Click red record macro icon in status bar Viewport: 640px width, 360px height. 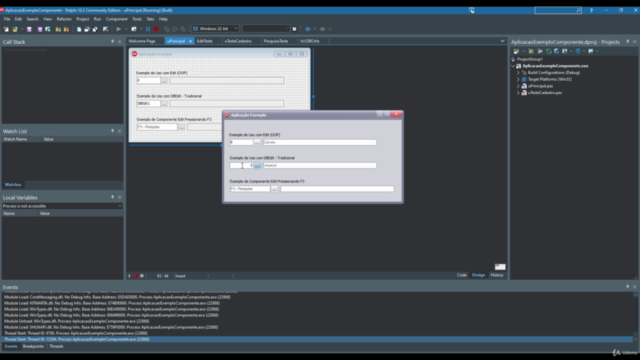(x=136, y=276)
